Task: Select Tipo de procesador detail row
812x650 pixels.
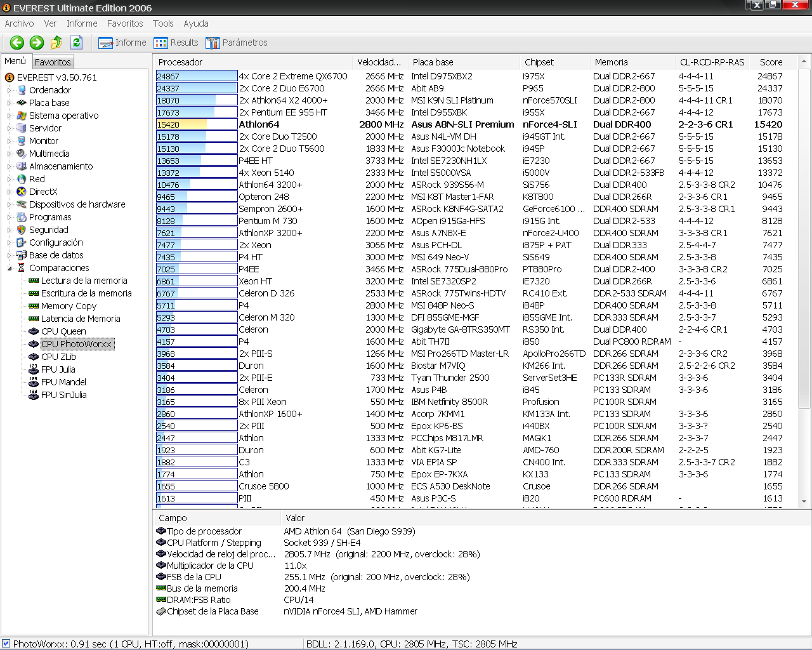Action: point(482,531)
